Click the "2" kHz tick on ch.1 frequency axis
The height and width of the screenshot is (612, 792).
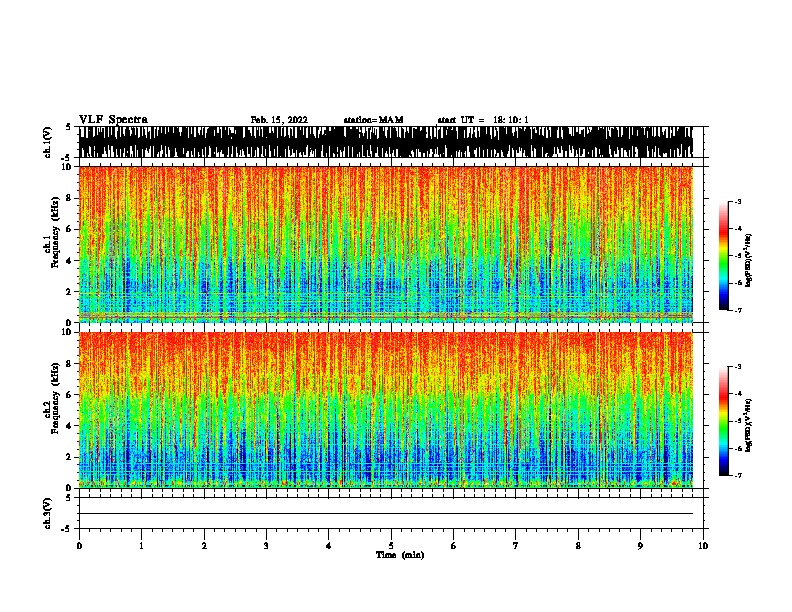pyautogui.click(x=70, y=292)
